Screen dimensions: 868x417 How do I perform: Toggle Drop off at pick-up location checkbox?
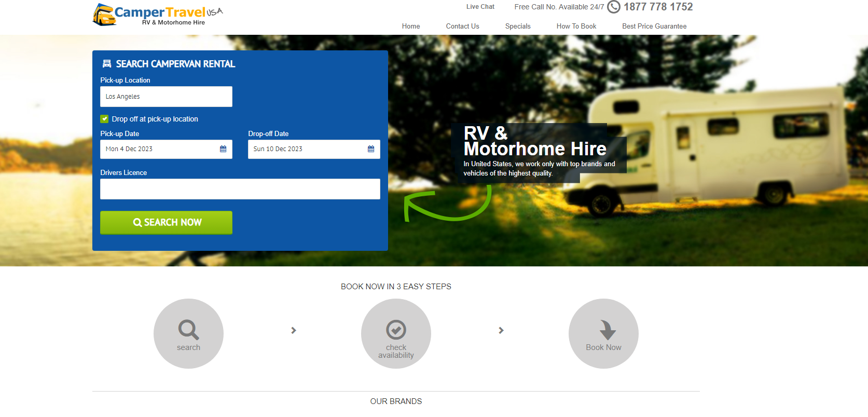pos(104,119)
